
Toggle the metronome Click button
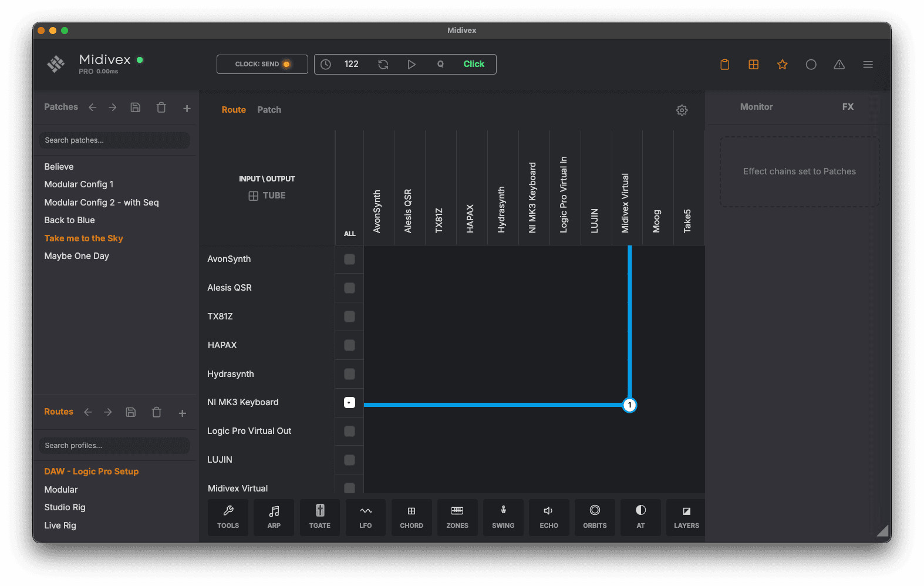pos(474,64)
